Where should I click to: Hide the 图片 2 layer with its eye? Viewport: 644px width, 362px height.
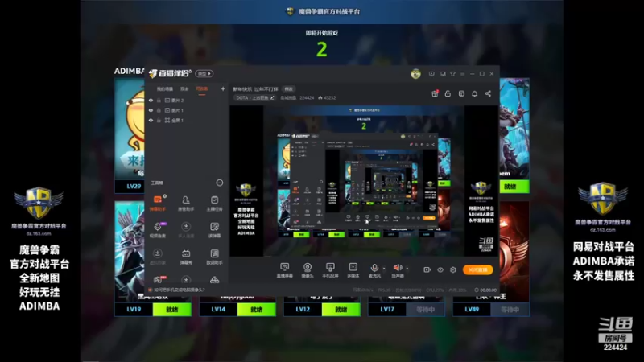click(151, 100)
